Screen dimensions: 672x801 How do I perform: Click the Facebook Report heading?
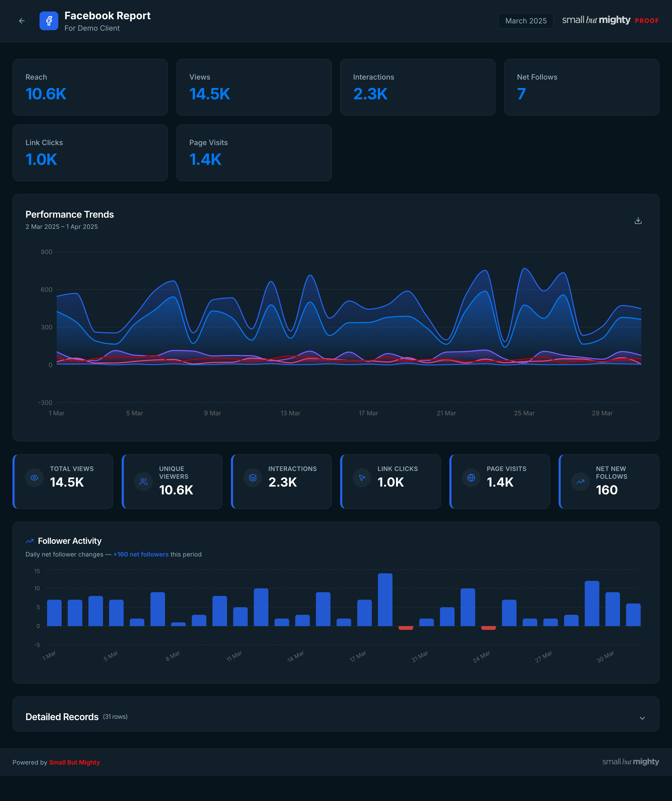[x=108, y=16]
